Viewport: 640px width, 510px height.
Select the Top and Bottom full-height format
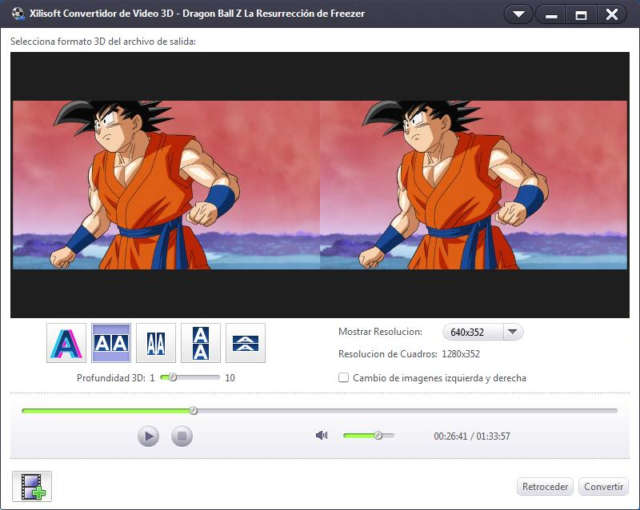pos(201,343)
